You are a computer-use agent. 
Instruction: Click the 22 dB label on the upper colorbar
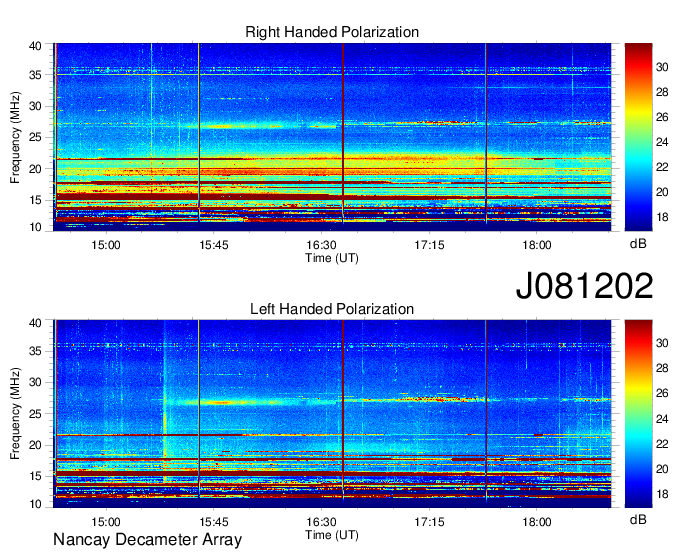pyautogui.click(x=662, y=167)
